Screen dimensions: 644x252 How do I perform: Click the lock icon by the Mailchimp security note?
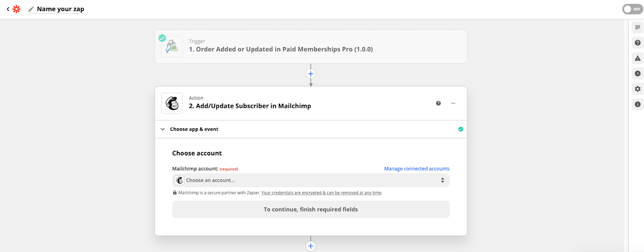pyautogui.click(x=175, y=193)
